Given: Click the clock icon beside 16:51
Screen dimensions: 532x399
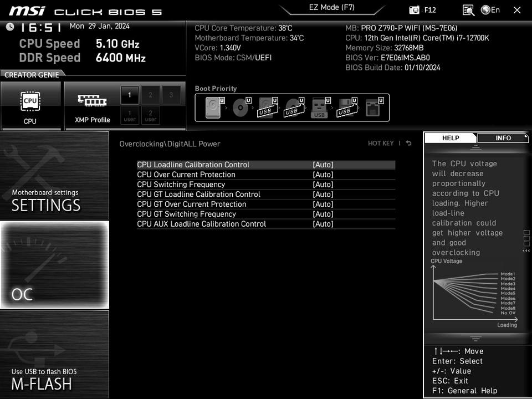Looking at the screenshot, I should click(10, 27).
